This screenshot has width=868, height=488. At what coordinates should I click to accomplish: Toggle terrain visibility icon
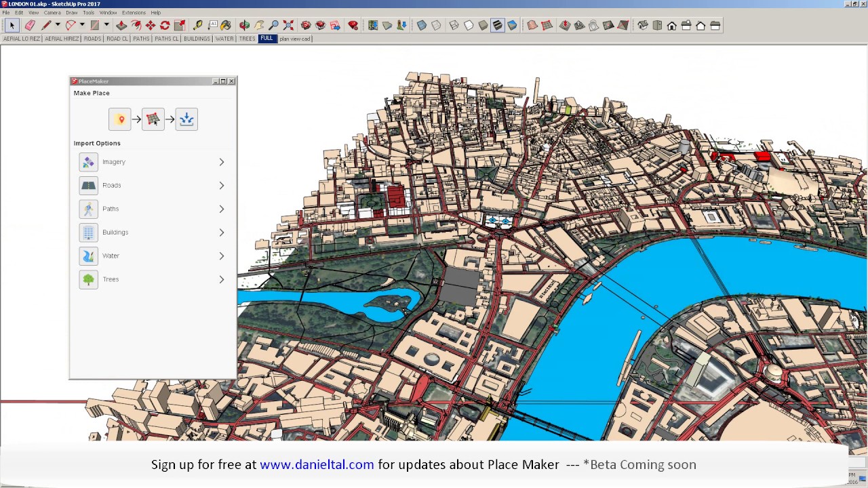coord(387,25)
